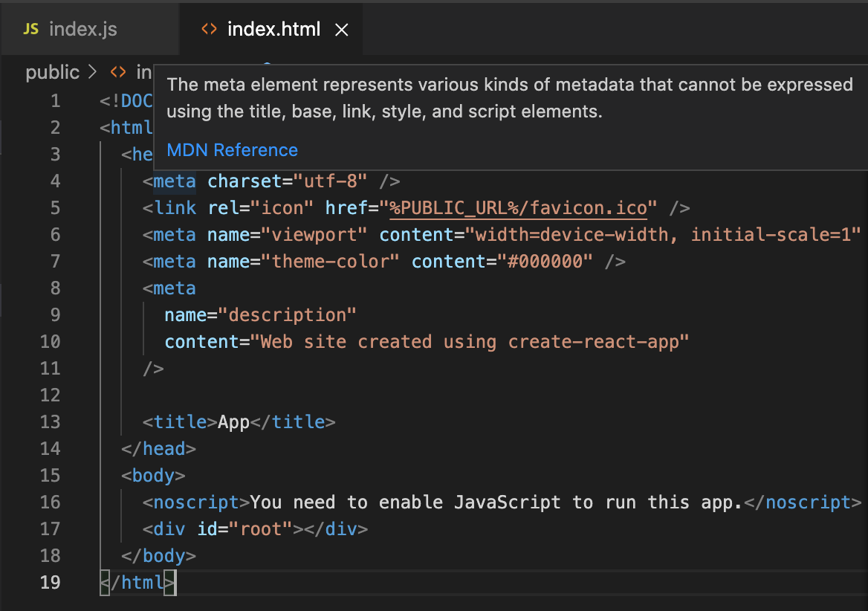
Task: Click the "description" name value
Action: click(x=288, y=315)
